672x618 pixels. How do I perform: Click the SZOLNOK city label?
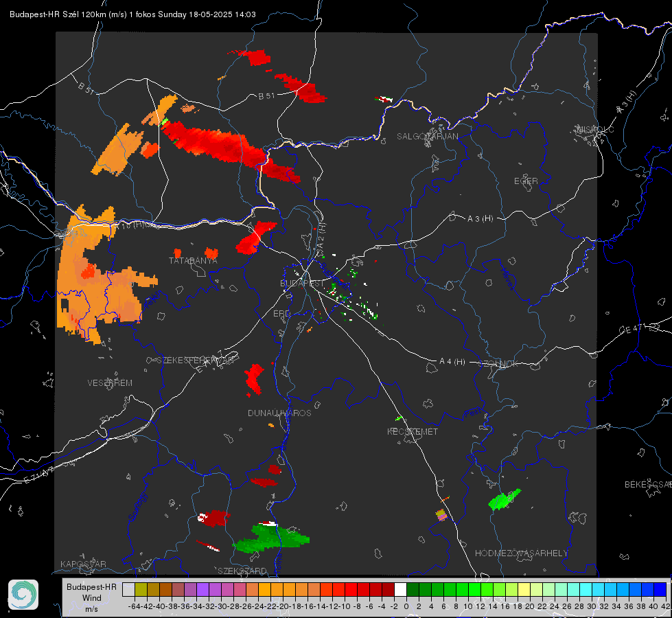[500, 364]
